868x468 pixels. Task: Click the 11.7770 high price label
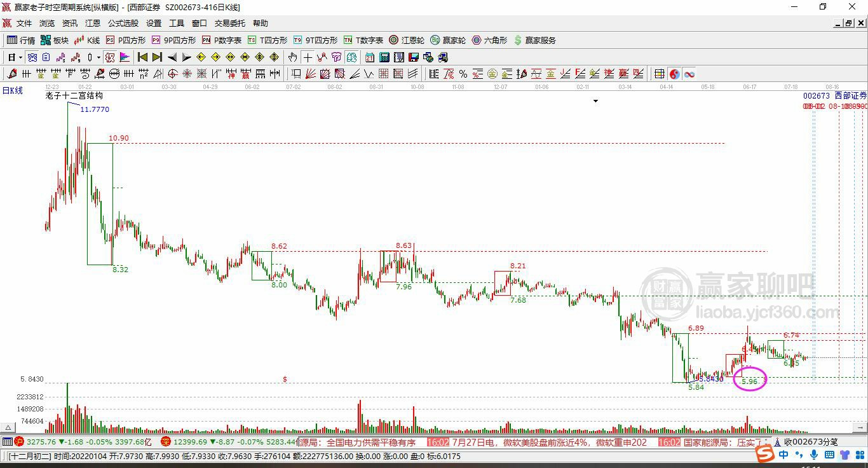click(x=95, y=109)
